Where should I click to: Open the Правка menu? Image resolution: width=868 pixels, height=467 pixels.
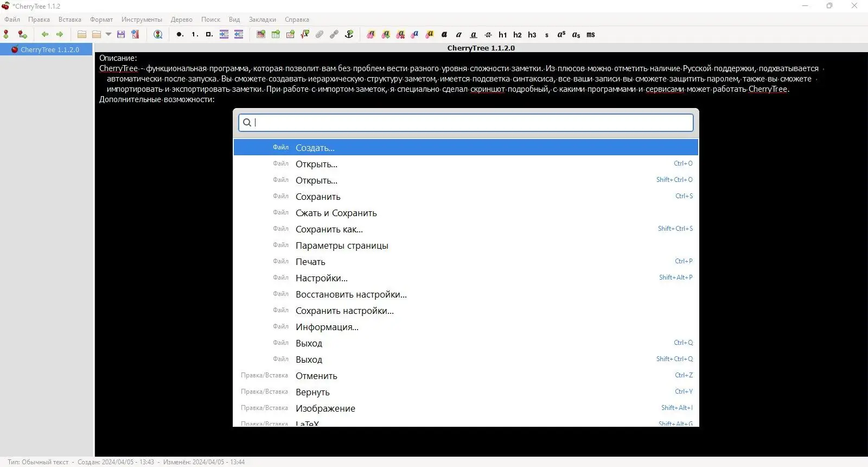pos(39,20)
